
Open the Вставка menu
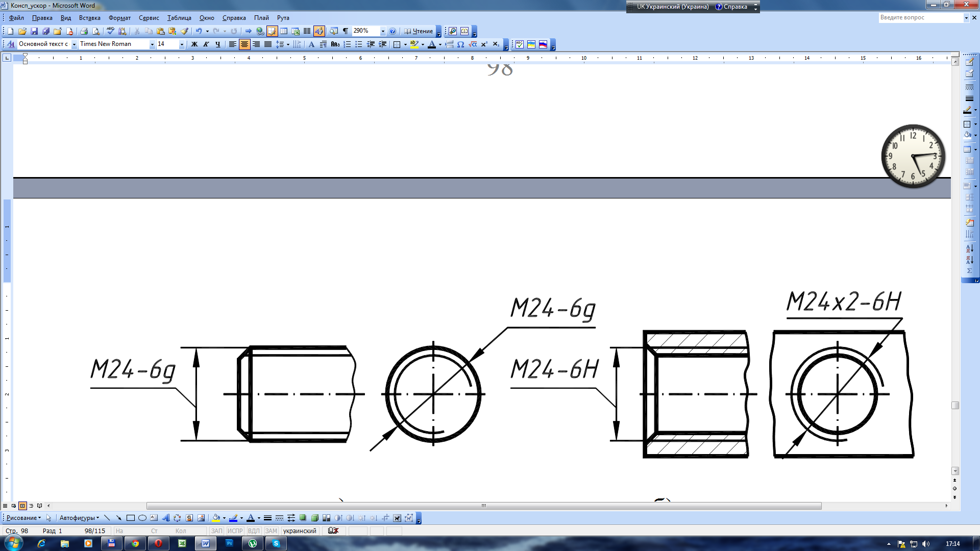[x=89, y=18]
